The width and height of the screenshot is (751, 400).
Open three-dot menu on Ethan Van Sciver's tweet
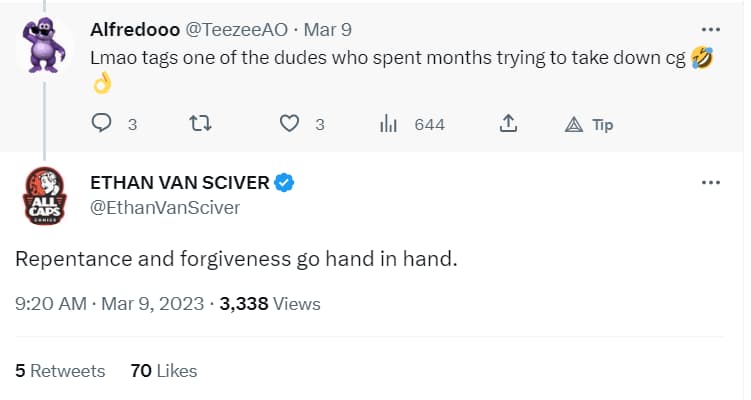point(711,183)
